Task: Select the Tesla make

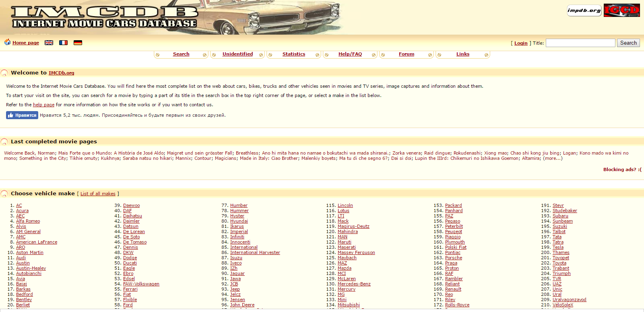Action: (558, 247)
